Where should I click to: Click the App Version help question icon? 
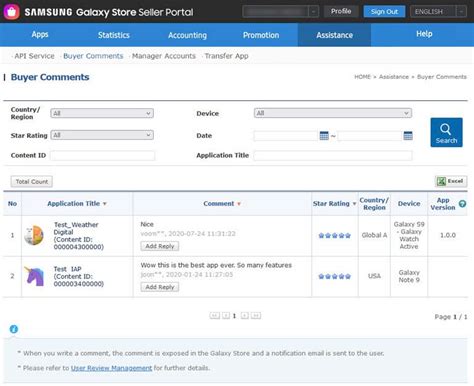pyautogui.click(x=462, y=204)
